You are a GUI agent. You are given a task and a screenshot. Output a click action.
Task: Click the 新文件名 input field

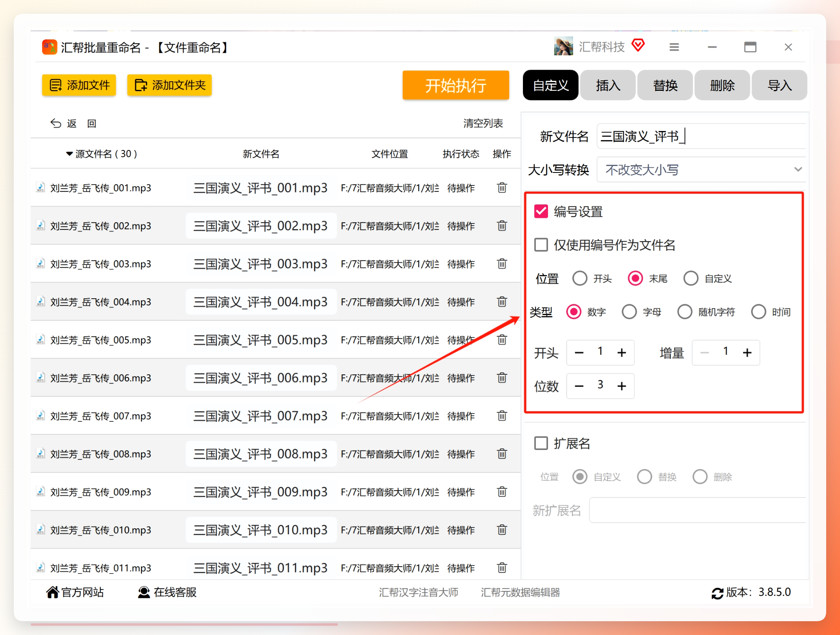click(701, 136)
